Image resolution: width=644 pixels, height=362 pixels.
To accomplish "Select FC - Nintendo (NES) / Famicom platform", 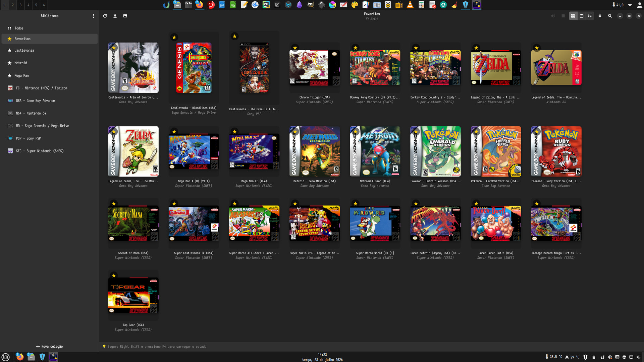I will pyautogui.click(x=50, y=88).
